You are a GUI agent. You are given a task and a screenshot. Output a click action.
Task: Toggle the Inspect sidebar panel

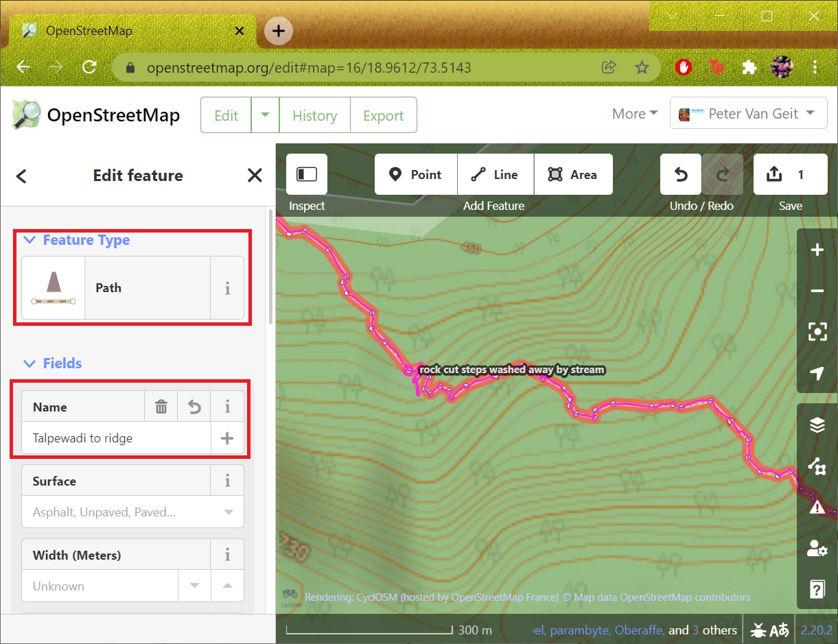coord(307,174)
